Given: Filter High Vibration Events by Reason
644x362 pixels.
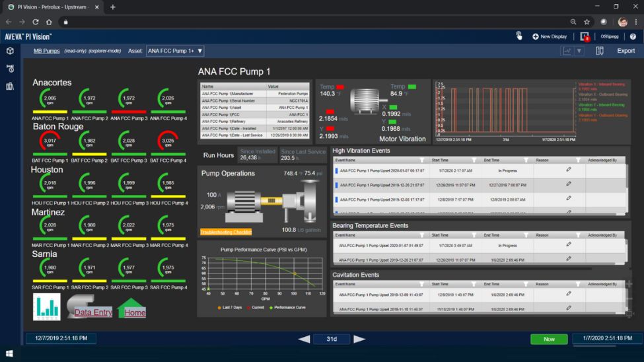Looking at the screenshot, I should pyautogui.click(x=579, y=161).
